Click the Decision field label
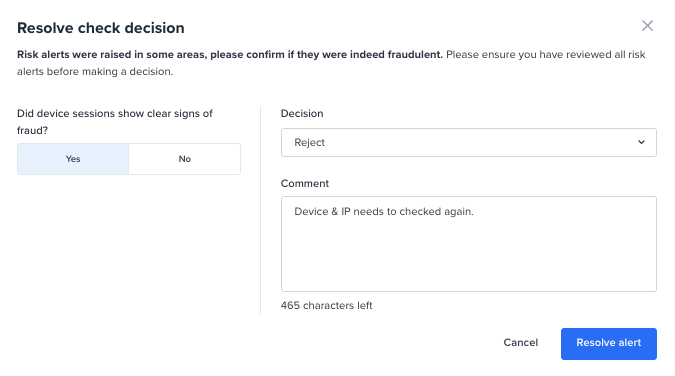The height and width of the screenshot is (376, 675). pyautogui.click(x=302, y=113)
